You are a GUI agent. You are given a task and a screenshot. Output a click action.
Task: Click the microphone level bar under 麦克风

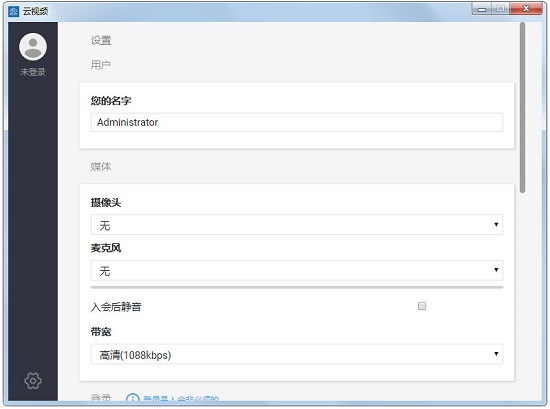tap(297, 287)
